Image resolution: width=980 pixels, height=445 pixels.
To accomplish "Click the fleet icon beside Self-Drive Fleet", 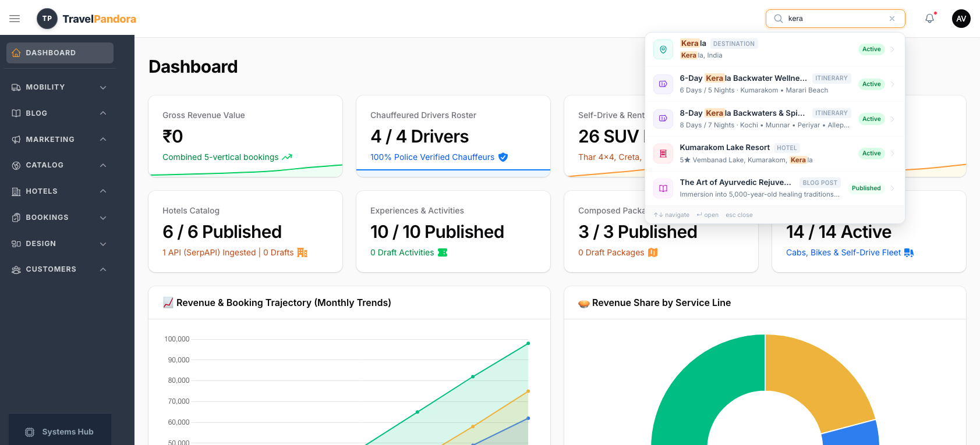I will pos(909,252).
